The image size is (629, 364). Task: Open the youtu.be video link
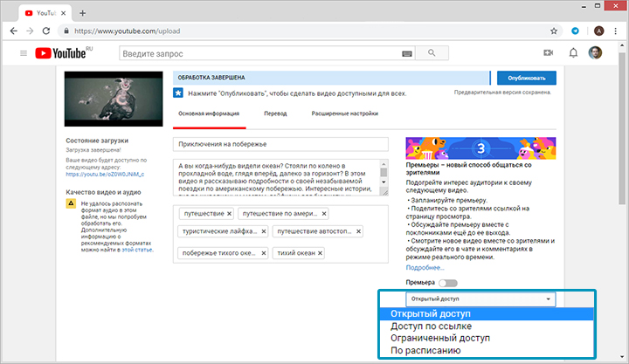[x=105, y=175]
